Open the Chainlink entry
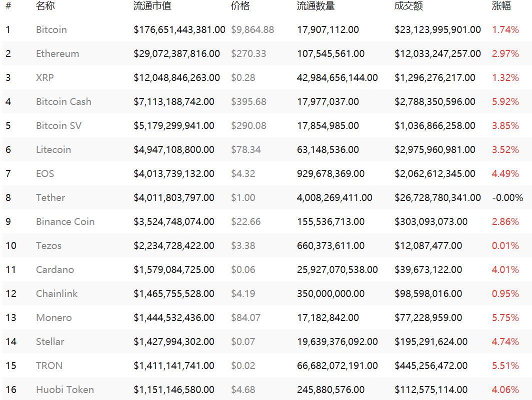 coord(56,293)
